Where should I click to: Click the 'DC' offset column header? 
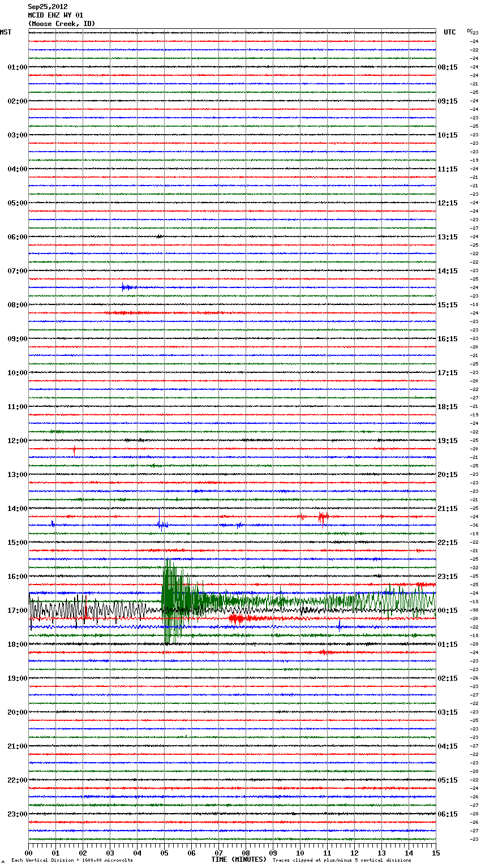point(470,30)
